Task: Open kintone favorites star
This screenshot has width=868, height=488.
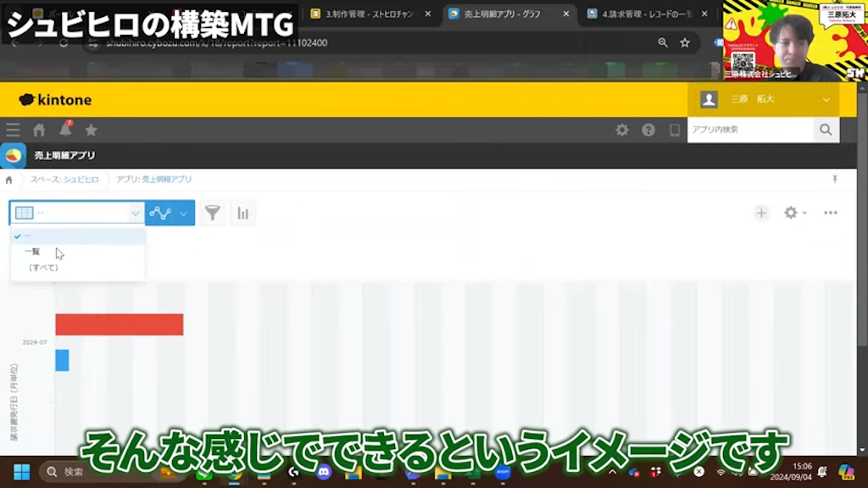Action: click(x=91, y=130)
